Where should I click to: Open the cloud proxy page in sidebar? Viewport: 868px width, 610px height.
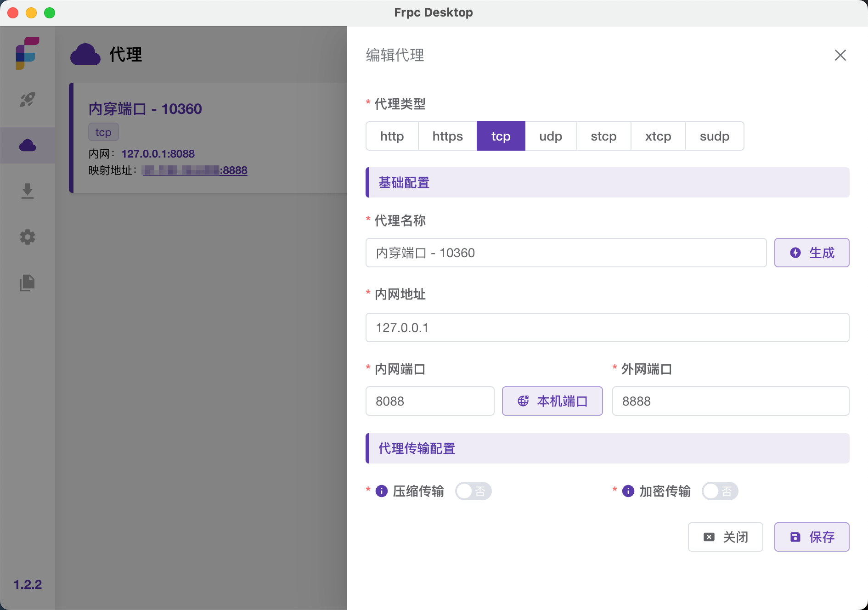28,145
